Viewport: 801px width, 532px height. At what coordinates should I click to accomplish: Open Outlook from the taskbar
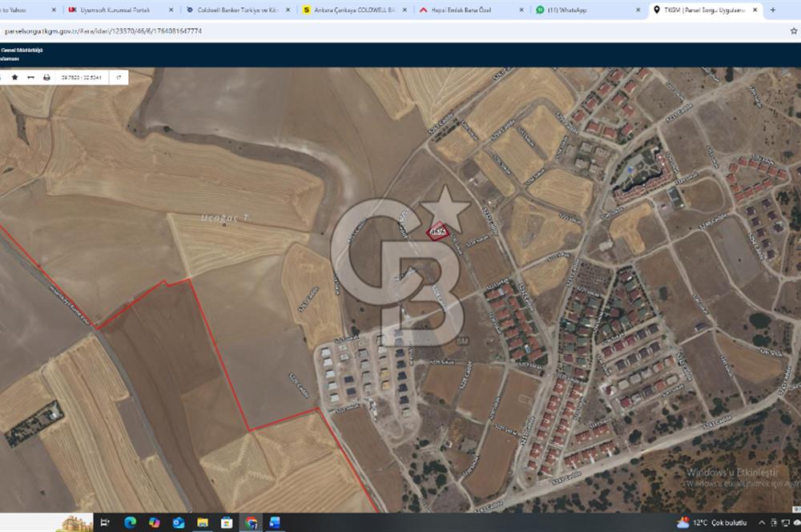[179, 522]
